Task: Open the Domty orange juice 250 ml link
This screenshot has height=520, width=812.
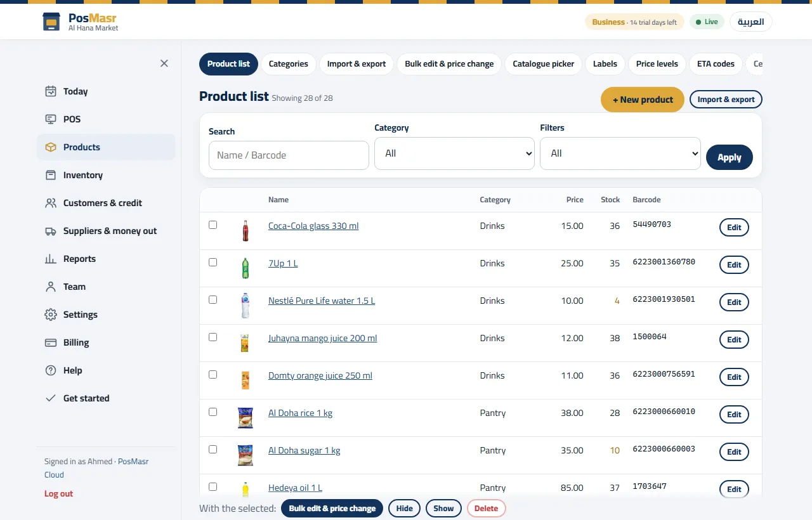Action: point(320,375)
